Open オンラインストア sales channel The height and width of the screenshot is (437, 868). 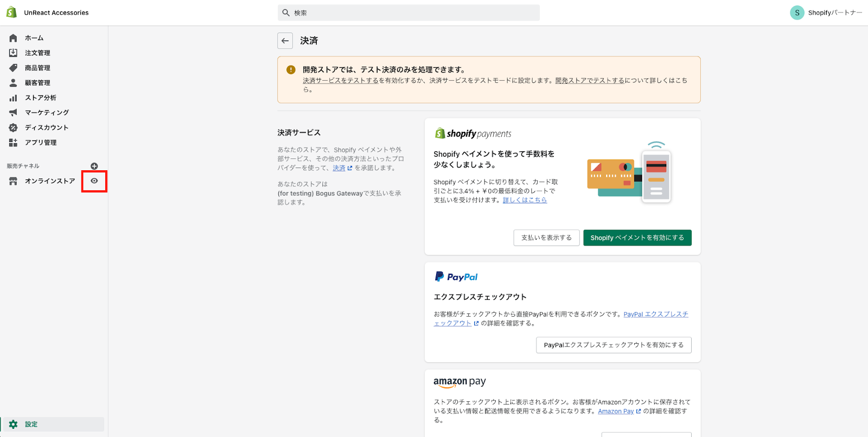[x=50, y=181]
